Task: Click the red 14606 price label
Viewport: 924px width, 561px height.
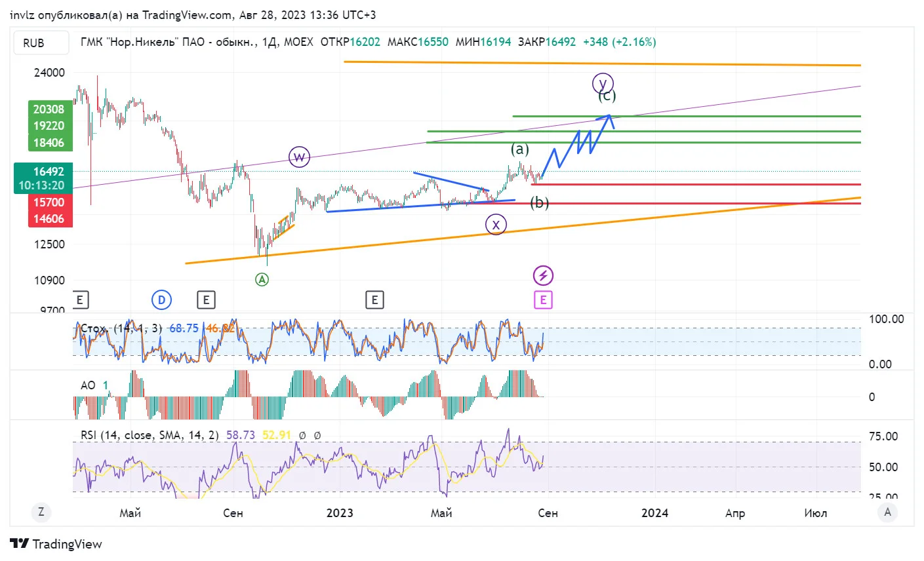Action: [x=50, y=219]
